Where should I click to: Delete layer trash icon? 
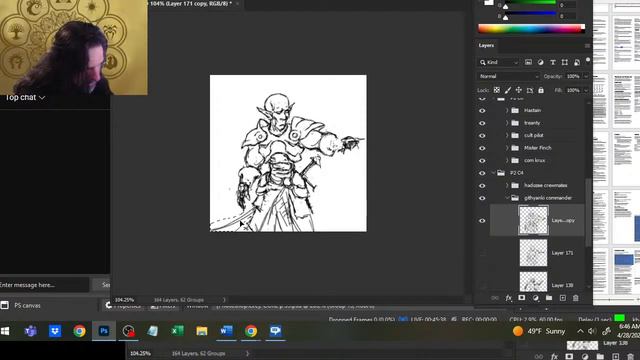pos(576,298)
